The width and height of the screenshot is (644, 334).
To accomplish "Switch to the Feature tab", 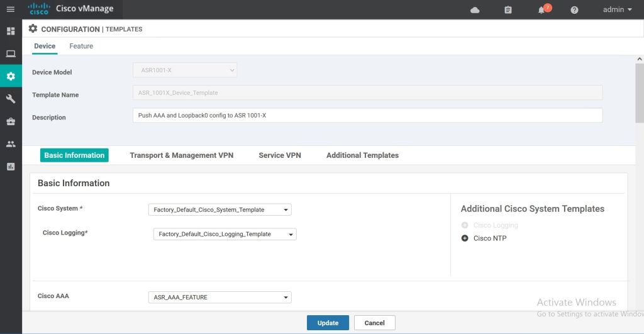I will pyautogui.click(x=81, y=46).
